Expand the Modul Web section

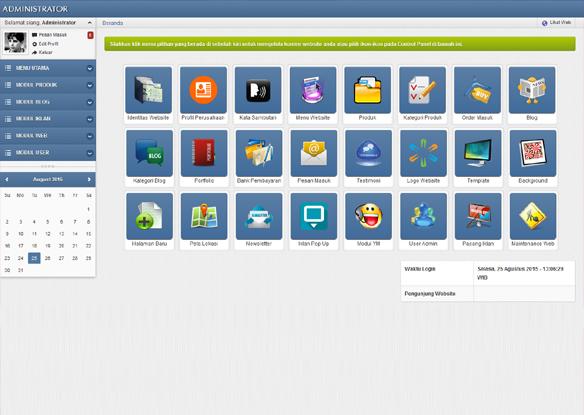(48, 136)
